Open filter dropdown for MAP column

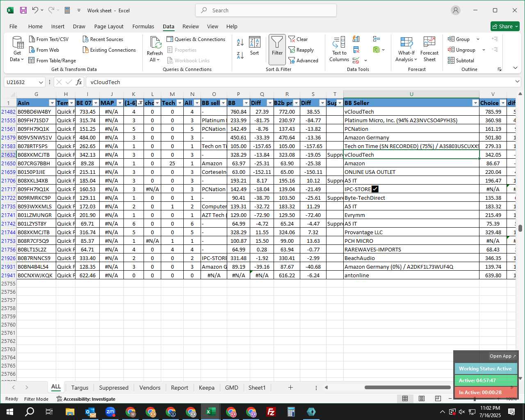pyautogui.click(x=120, y=103)
